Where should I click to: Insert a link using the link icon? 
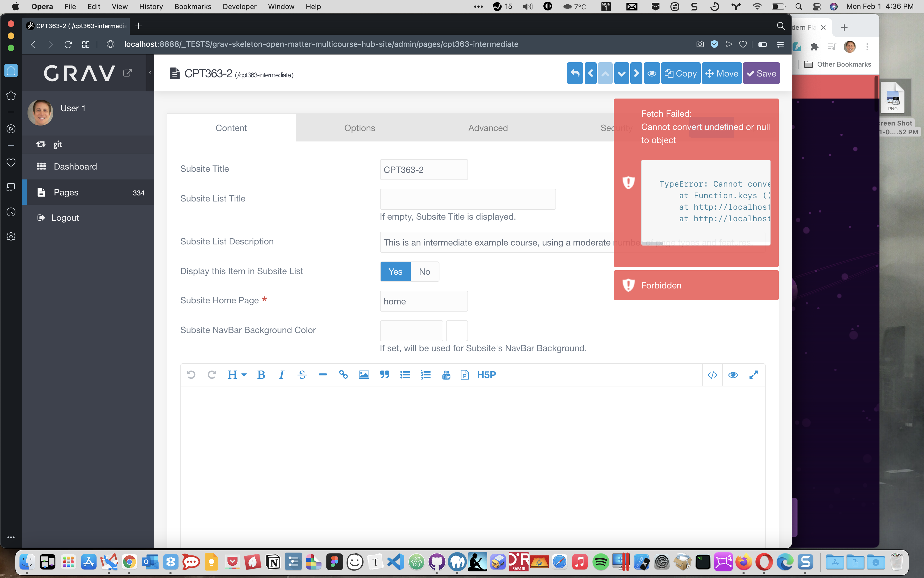(x=343, y=375)
